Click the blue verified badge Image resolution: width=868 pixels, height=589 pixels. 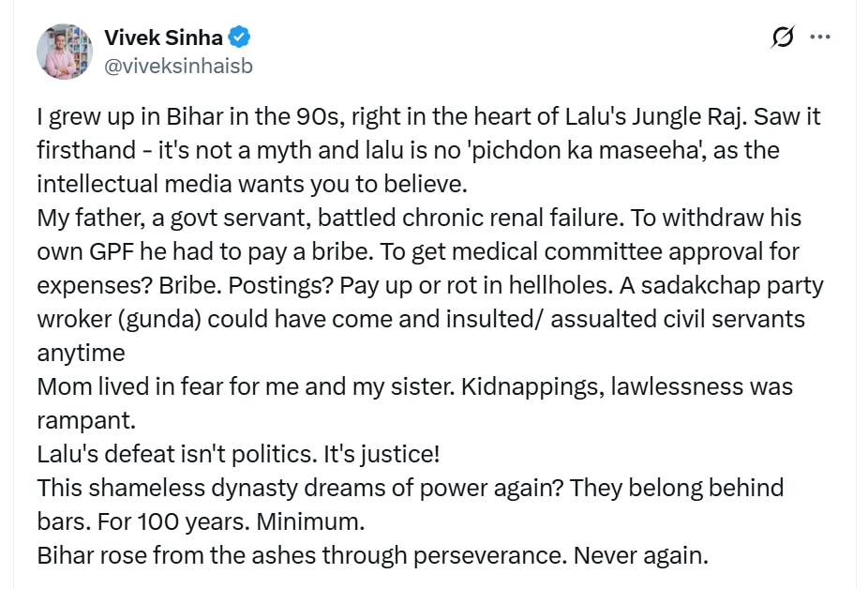pos(241,38)
